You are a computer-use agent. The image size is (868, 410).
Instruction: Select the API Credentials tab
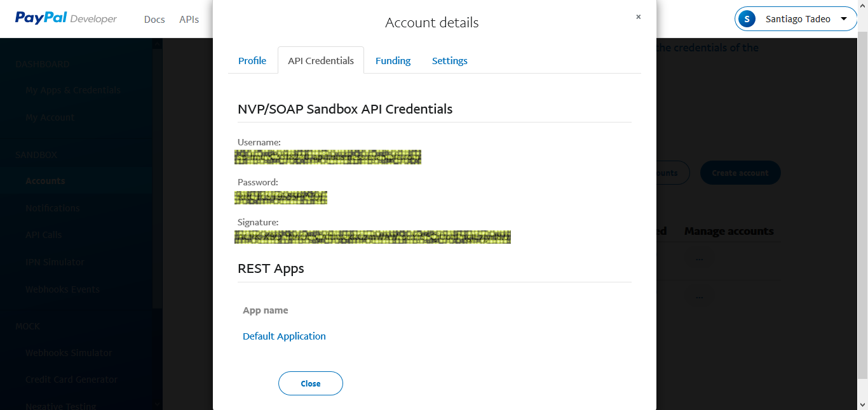[x=321, y=61]
